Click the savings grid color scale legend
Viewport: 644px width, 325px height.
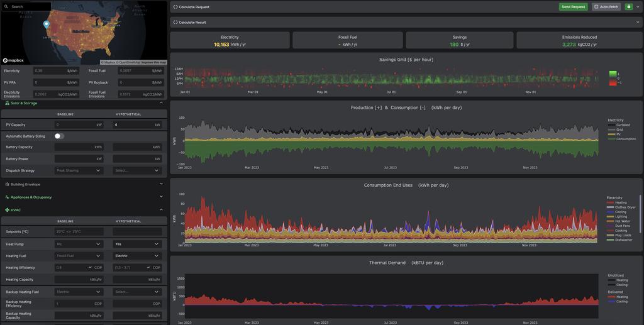point(614,78)
